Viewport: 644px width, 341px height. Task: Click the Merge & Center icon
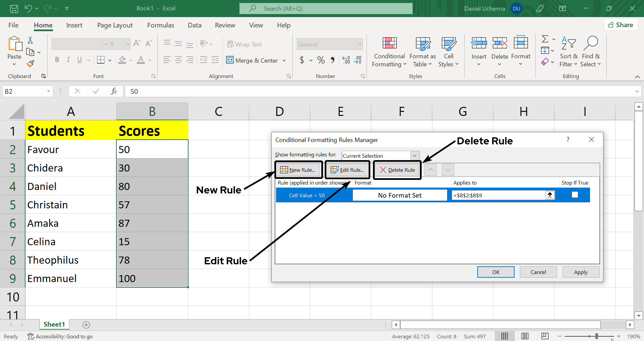[x=230, y=60]
